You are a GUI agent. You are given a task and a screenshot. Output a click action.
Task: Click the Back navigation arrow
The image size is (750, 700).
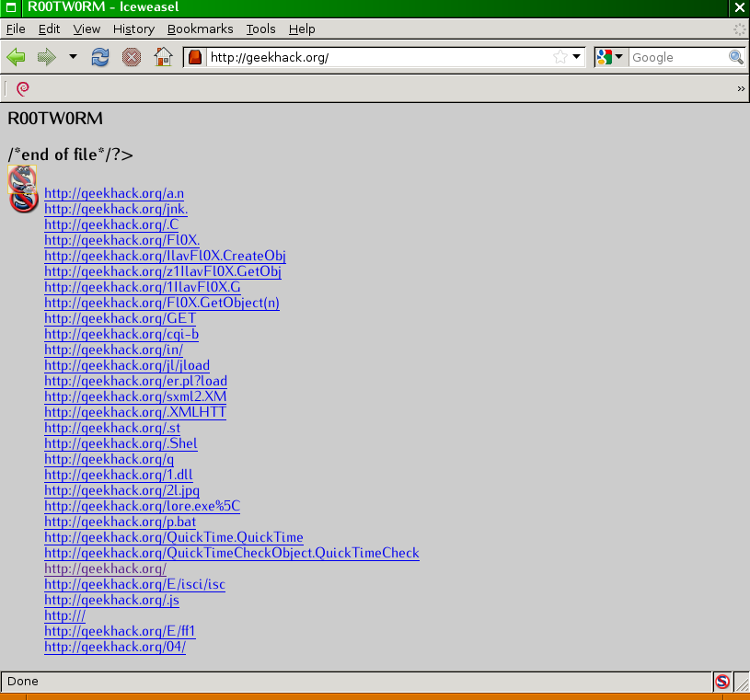(x=17, y=57)
